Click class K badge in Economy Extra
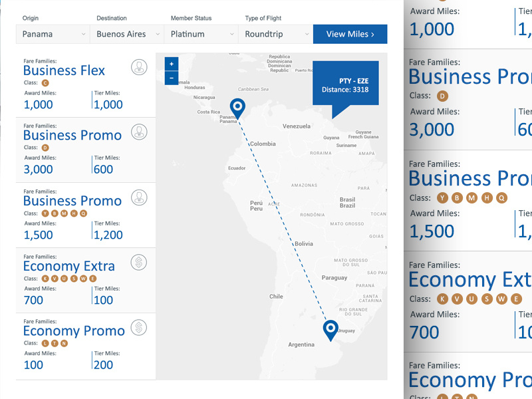532x399 pixels. [45, 279]
